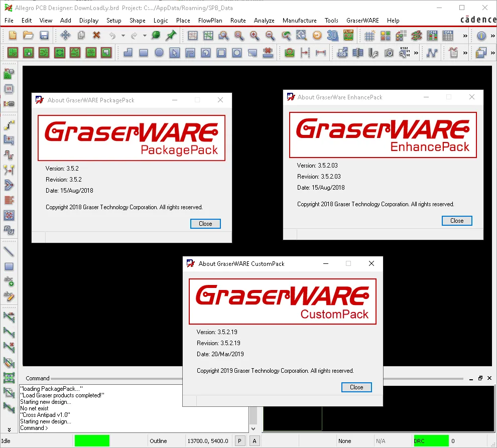Expand overflow chevron after R1R2 icon
The width and height of the screenshot is (497, 448).
[416, 53]
